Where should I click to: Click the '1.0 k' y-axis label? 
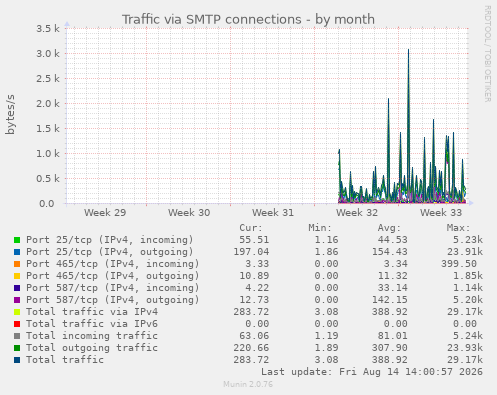pyautogui.click(x=48, y=154)
